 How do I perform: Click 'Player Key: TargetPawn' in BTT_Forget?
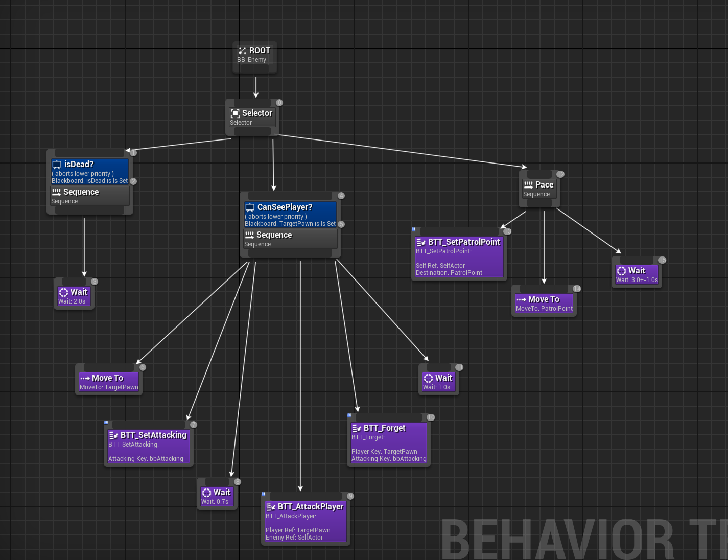pos(384,452)
